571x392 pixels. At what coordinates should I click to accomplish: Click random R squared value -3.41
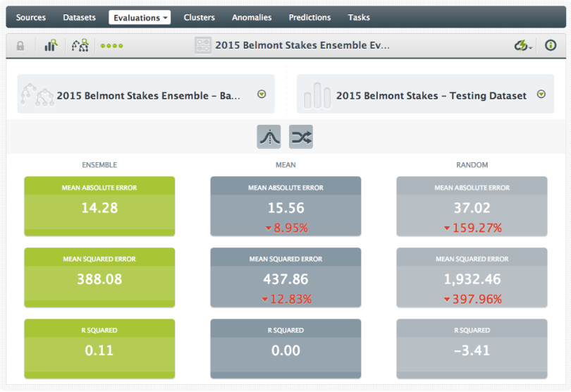pyautogui.click(x=472, y=350)
